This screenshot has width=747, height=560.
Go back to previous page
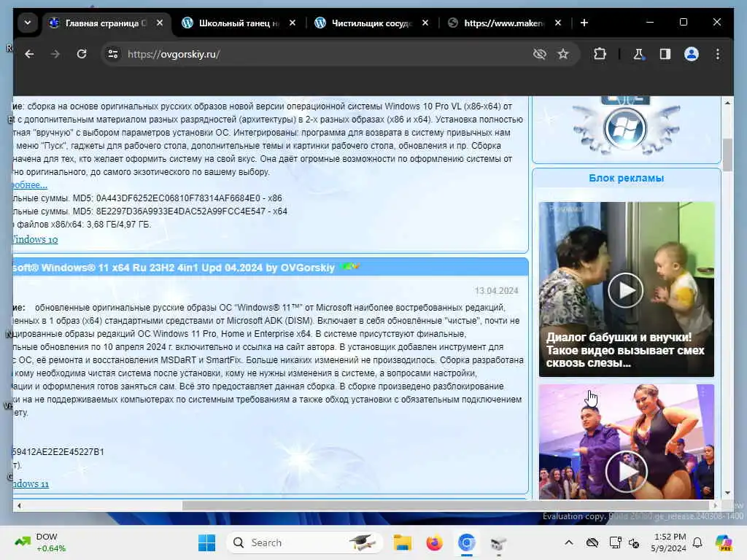coord(29,54)
